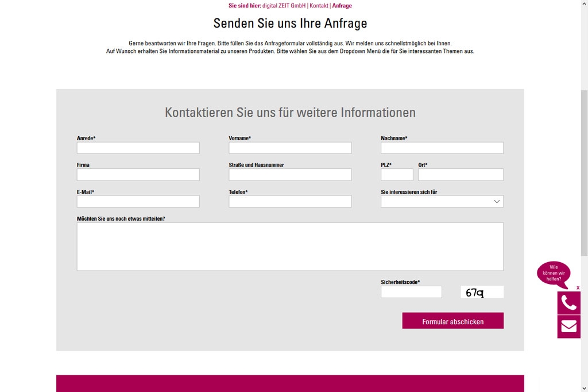588x392 pixels.
Task: Click the 'digital ZEIT GmbH' breadcrumb link
Action: 284,6
